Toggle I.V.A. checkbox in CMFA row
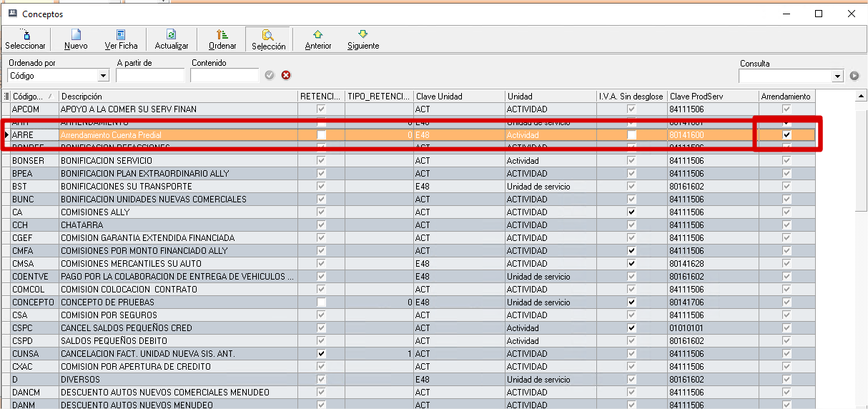The height and width of the screenshot is (409, 868). [x=632, y=250]
